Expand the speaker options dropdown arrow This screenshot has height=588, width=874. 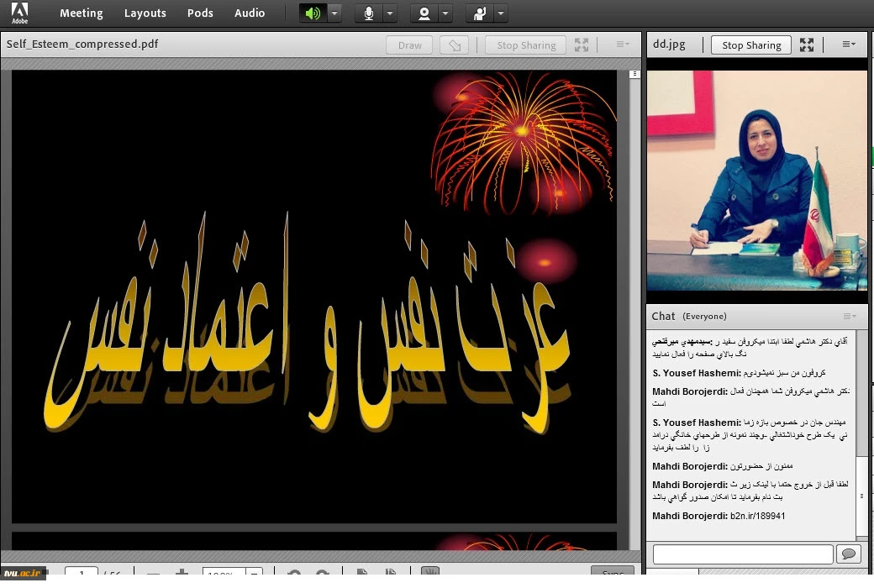334,13
